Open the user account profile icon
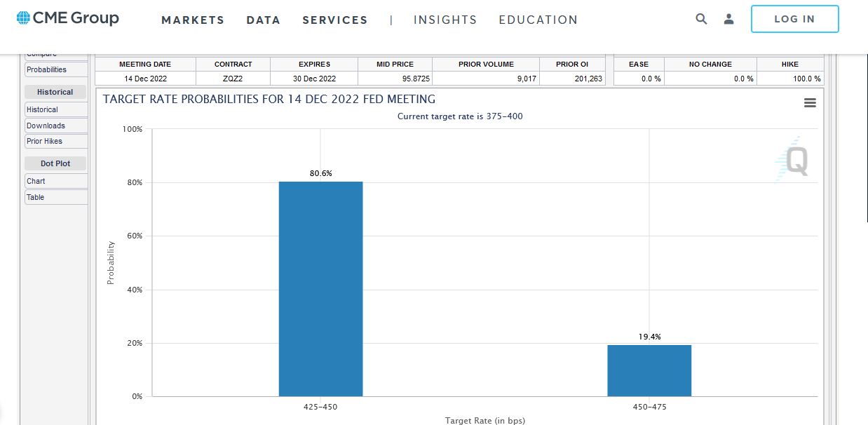The width and height of the screenshot is (868, 425). pyautogui.click(x=729, y=19)
